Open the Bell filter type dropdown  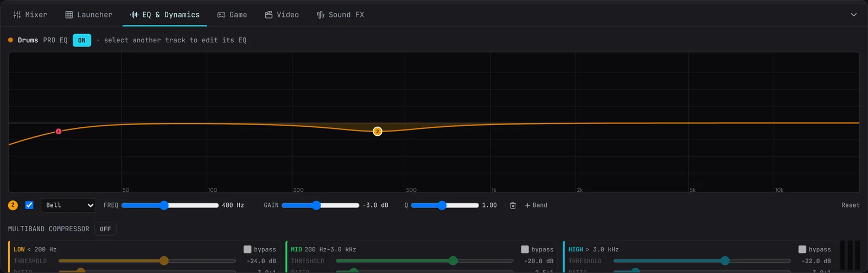pyautogui.click(x=68, y=205)
